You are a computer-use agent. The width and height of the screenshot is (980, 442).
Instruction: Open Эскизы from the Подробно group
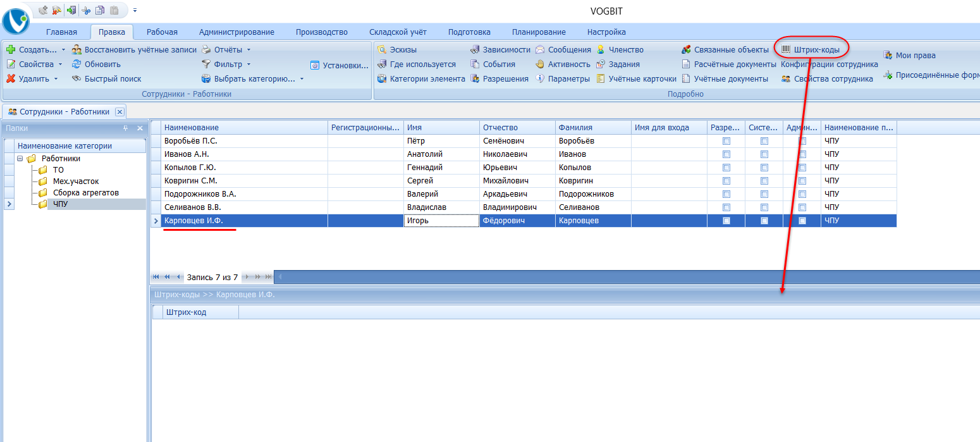(x=397, y=49)
